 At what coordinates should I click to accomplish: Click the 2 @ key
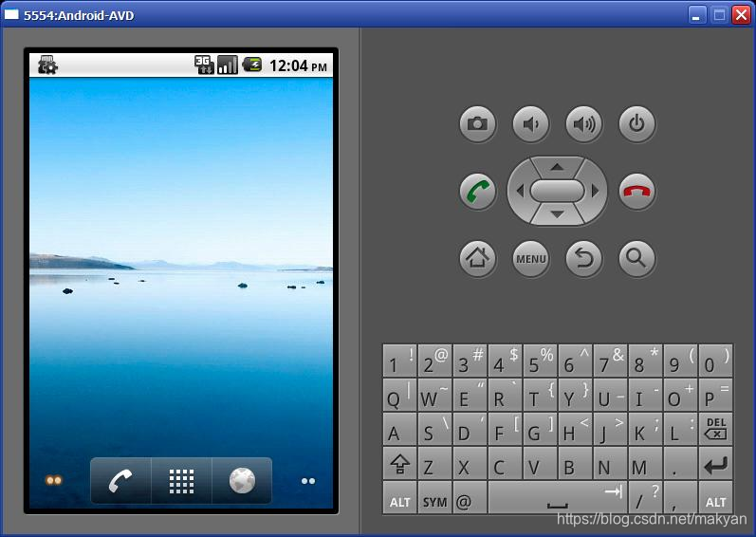tap(434, 361)
